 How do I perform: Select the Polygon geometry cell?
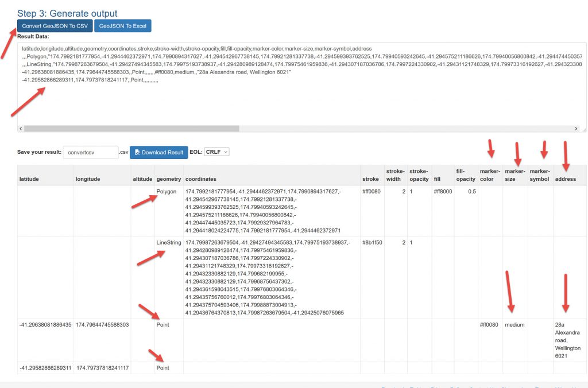pyautogui.click(x=167, y=192)
